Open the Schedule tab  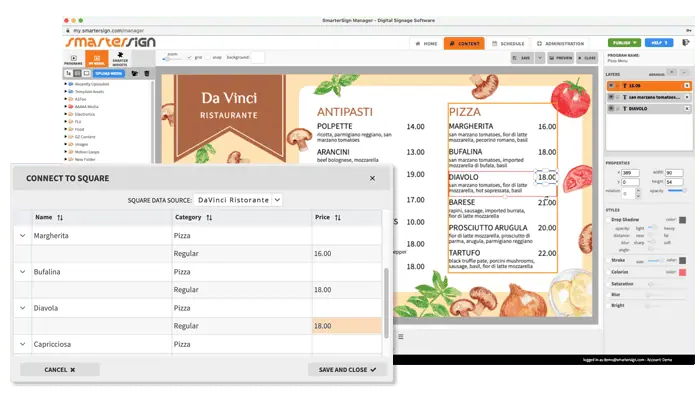[x=508, y=43]
